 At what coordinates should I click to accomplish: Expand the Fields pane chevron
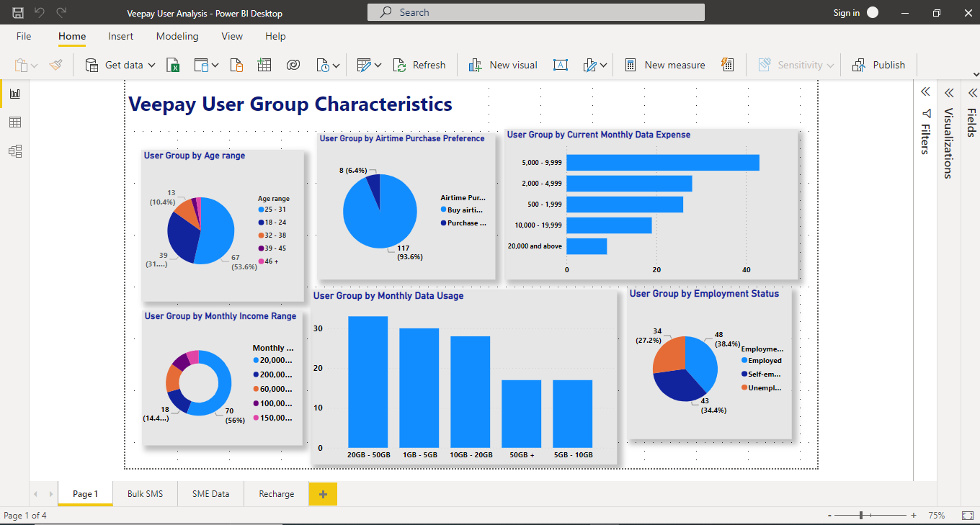(972, 93)
